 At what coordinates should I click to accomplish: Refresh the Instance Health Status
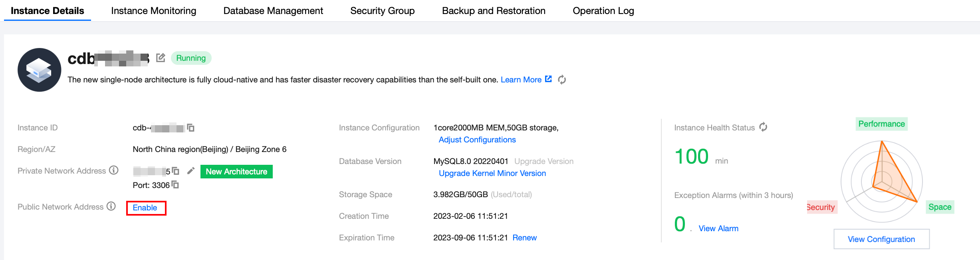763,127
